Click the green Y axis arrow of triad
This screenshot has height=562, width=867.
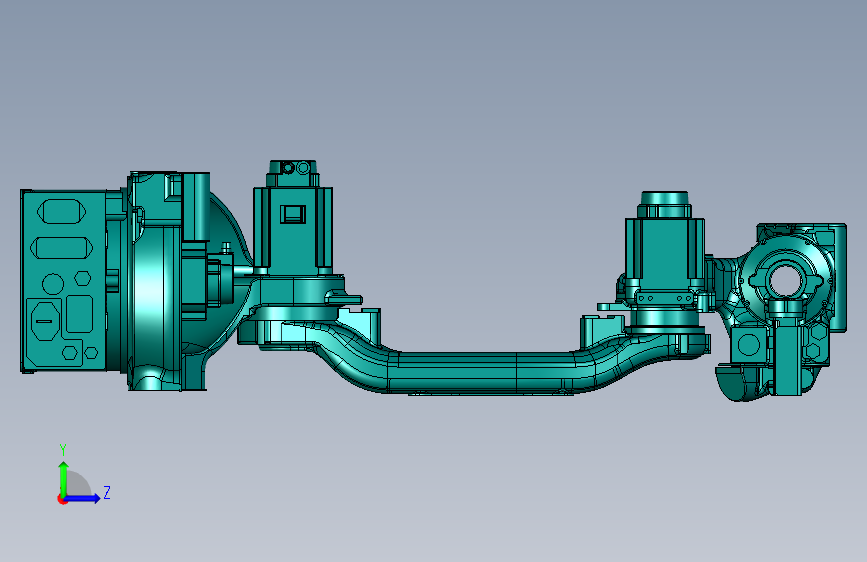point(64,478)
